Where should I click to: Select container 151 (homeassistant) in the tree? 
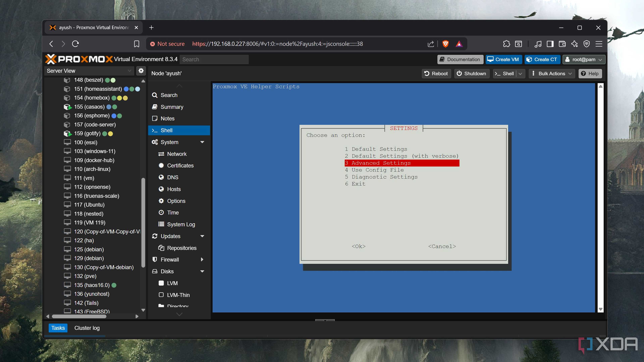click(x=98, y=89)
